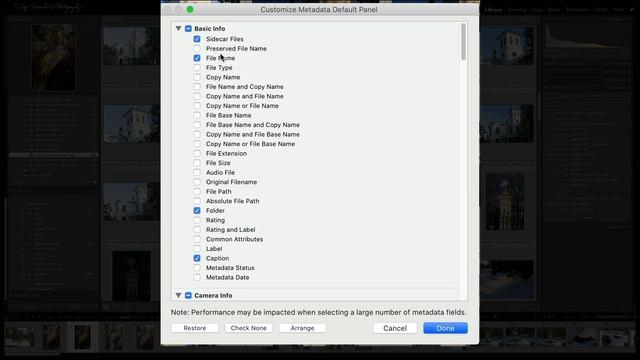The width and height of the screenshot is (640, 360).
Task: Open the Arrange dialog button
Action: (x=302, y=328)
